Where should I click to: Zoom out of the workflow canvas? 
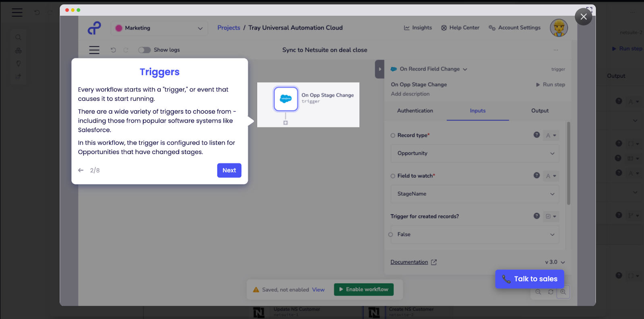pyautogui.click(x=538, y=292)
